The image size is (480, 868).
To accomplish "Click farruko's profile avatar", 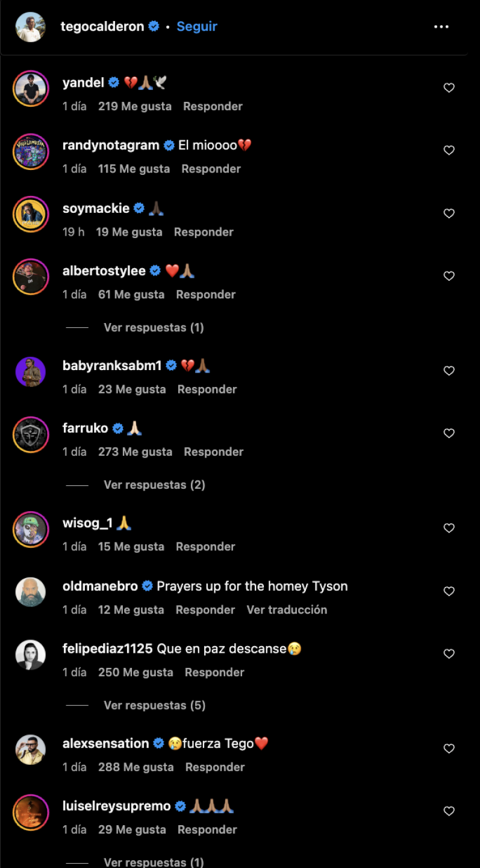I will (x=31, y=434).
